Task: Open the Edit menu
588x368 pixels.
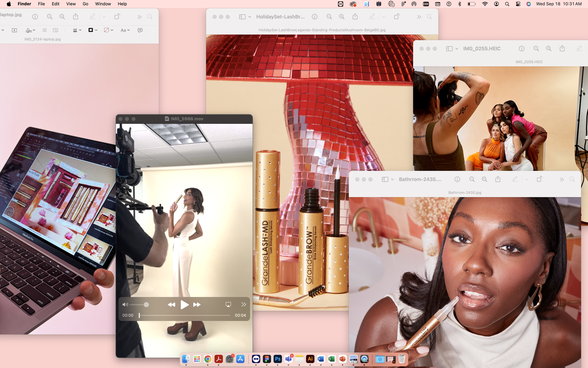Action: point(56,4)
